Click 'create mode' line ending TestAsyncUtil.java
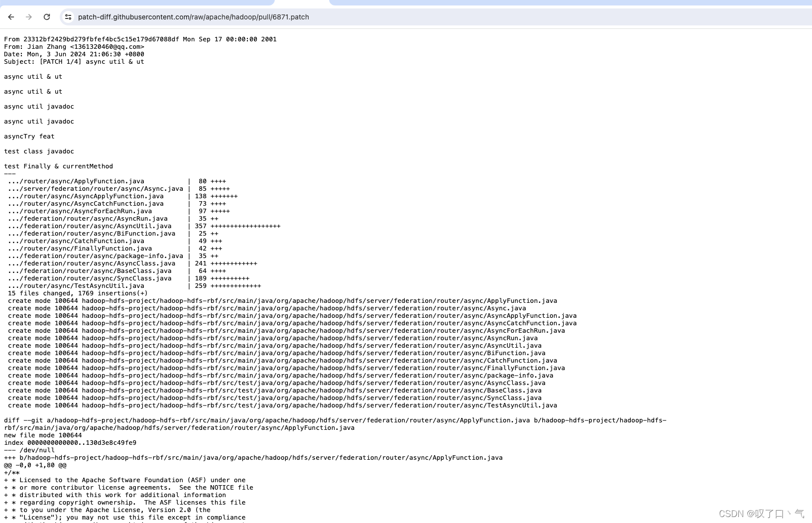 coord(282,405)
